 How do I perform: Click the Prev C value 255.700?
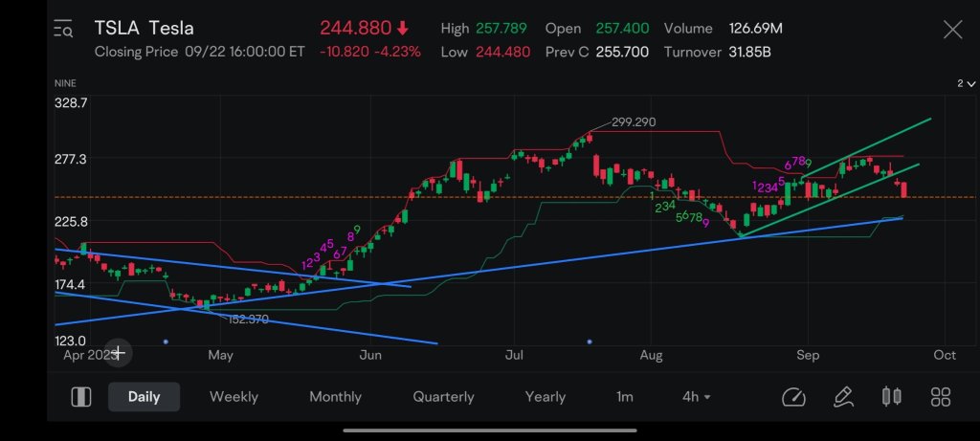[622, 52]
